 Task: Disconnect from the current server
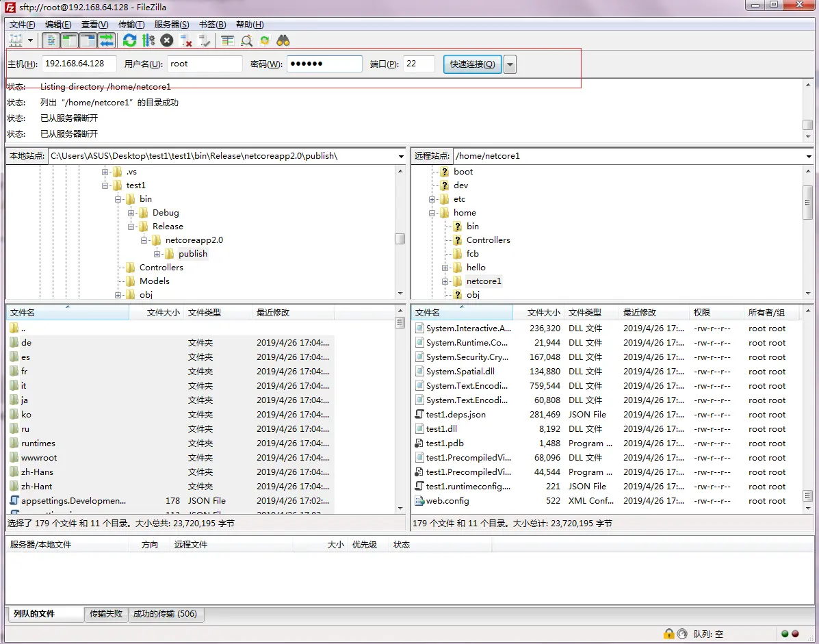click(185, 40)
